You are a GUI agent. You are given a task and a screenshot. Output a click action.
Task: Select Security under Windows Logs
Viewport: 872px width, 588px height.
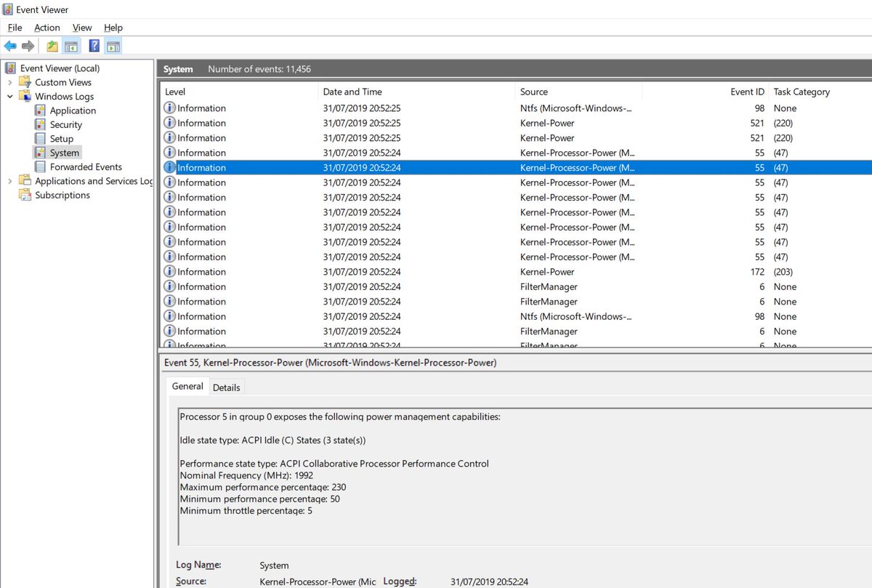click(66, 124)
